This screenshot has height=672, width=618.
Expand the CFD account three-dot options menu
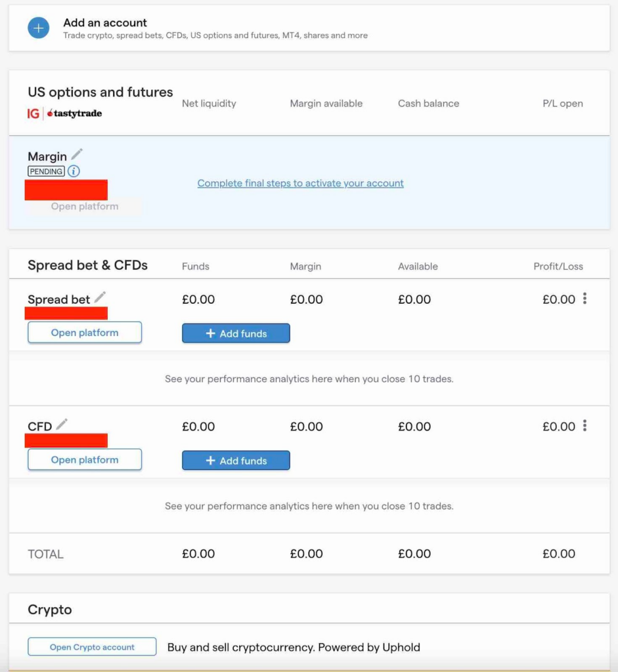coord(585,427)
